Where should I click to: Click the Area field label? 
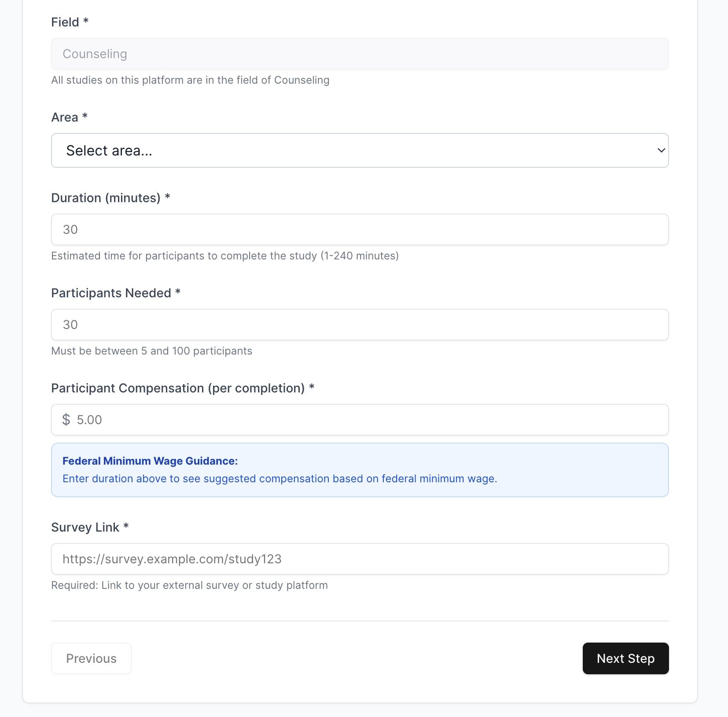point(65,118)
